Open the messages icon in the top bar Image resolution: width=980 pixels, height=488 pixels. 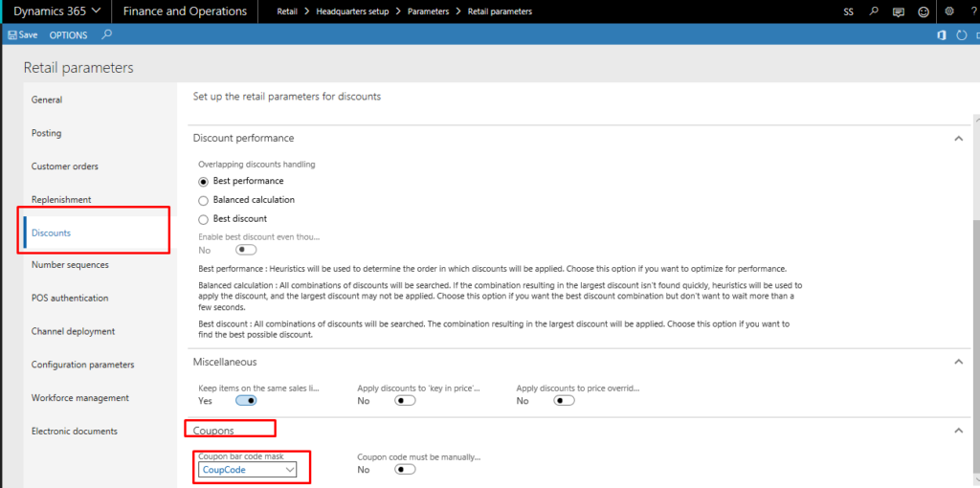pyautogui.click(x=898, y=11)
